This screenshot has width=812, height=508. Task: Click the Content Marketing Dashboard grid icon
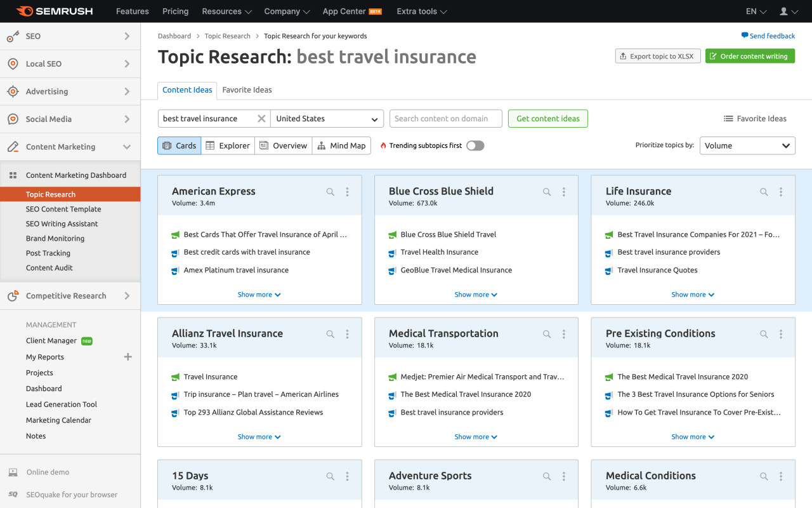click(x=13, y=175)
